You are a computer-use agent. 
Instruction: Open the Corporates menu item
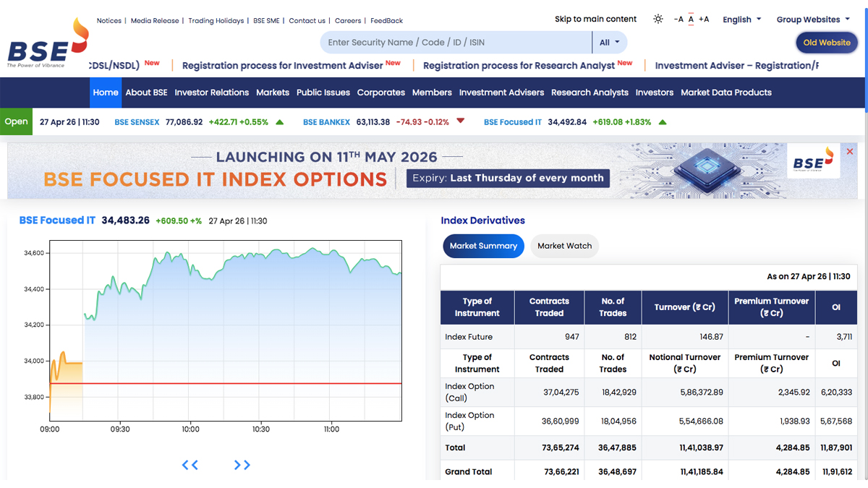(x=380, y=93)
